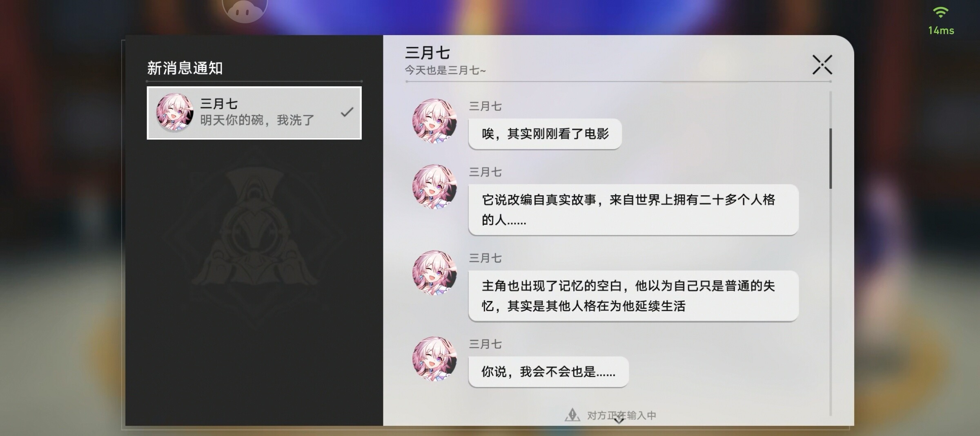Click the chat scrollbar thumb

(x=830, y=159)
